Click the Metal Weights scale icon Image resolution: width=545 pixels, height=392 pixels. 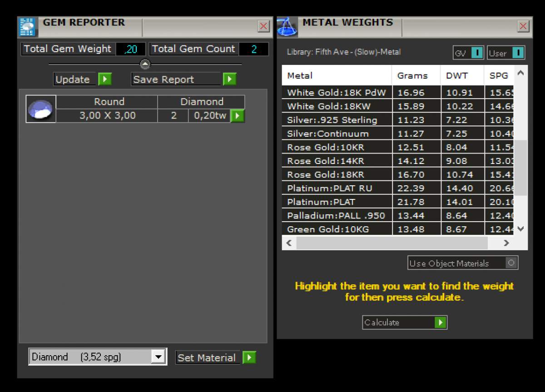click(287, 27)
